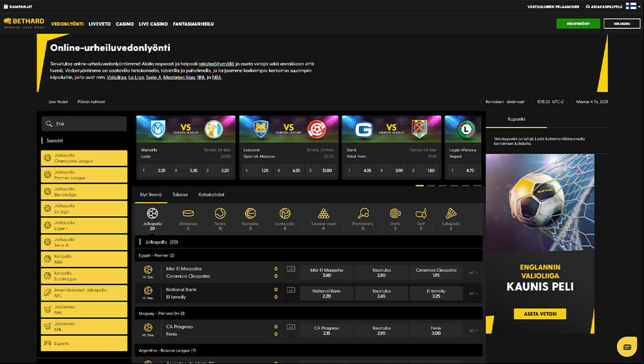The height and width of the screenshot is (364, 644).
Task: Select Jalkapallo Ligue 1 favorite
Action: click(x=84, y=225)
